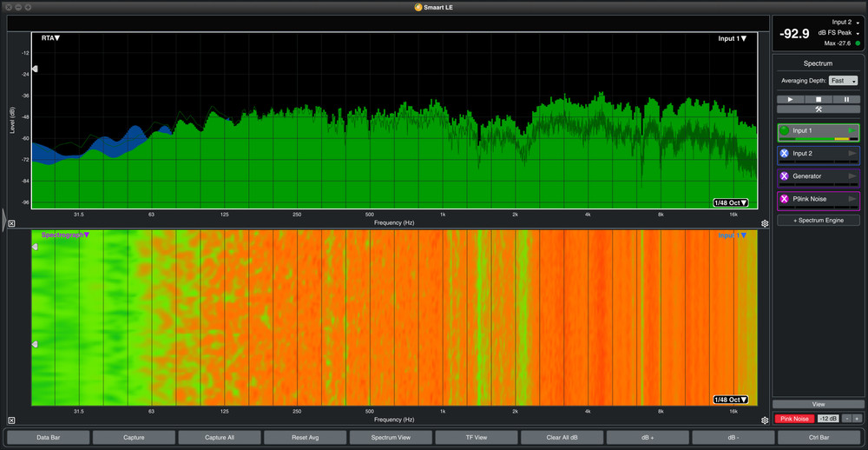Open measurement config tools icon
868x450 pixels.
point(818,109)
